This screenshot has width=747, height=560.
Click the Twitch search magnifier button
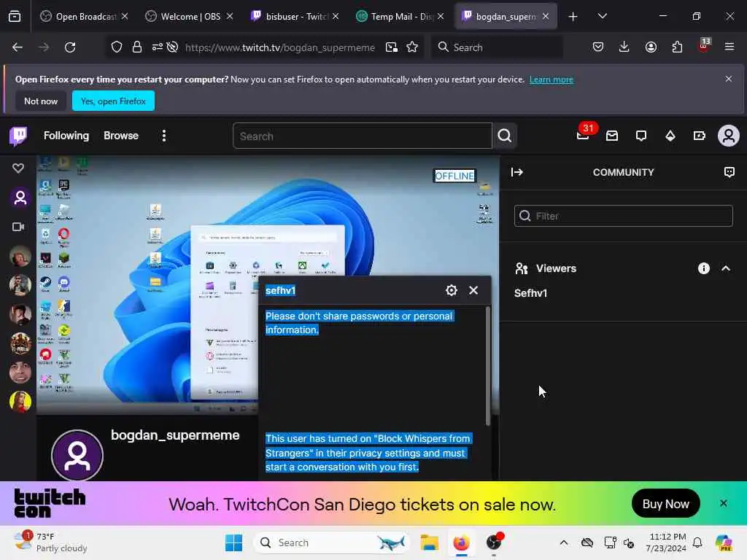point(505,136)
